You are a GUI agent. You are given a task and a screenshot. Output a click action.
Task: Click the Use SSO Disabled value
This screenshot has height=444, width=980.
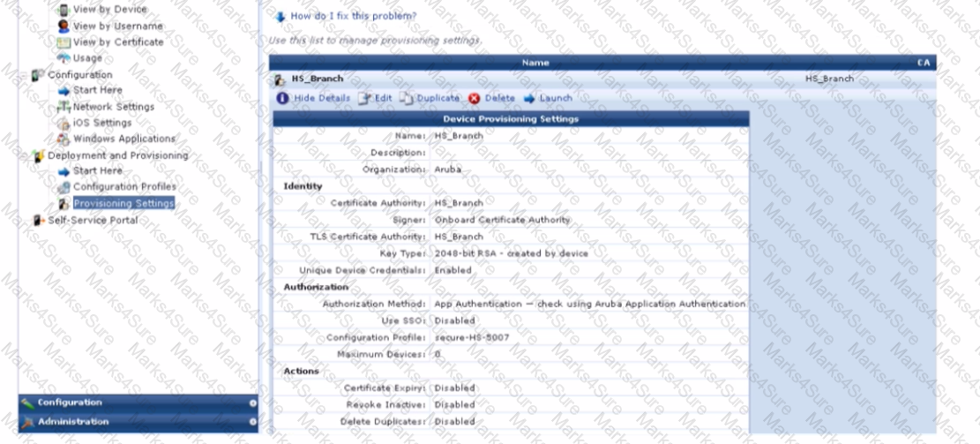(454, 320)
